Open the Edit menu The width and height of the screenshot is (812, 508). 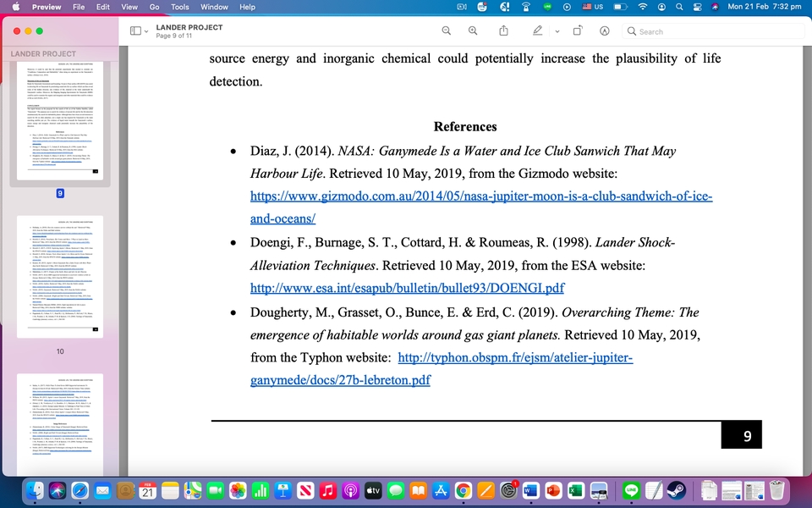[103, 7]
